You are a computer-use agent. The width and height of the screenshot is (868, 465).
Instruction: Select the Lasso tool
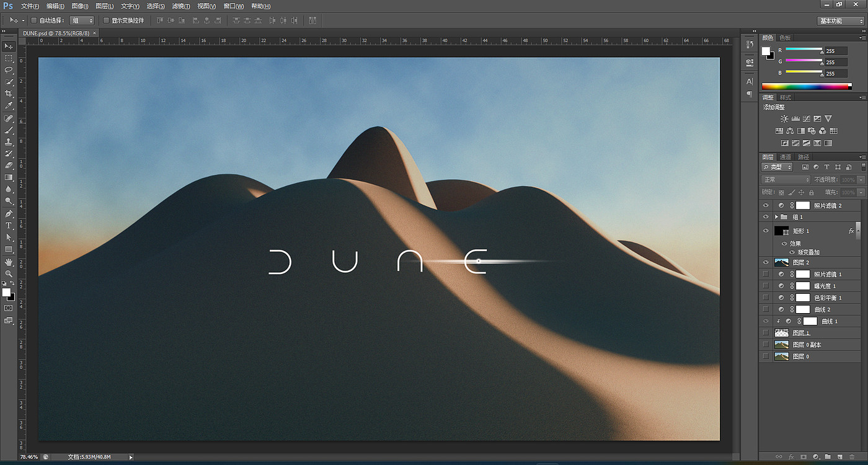click(9, 70)
